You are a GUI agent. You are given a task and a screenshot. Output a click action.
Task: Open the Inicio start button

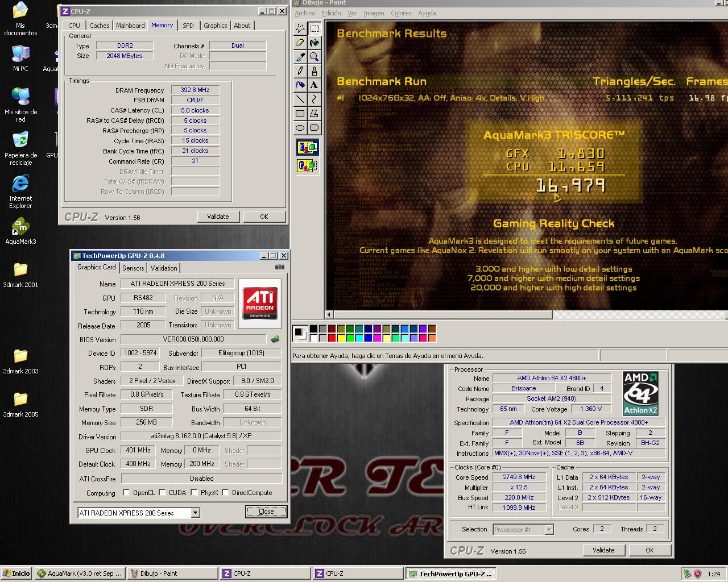pyautogui.click(x=16, y=573)
